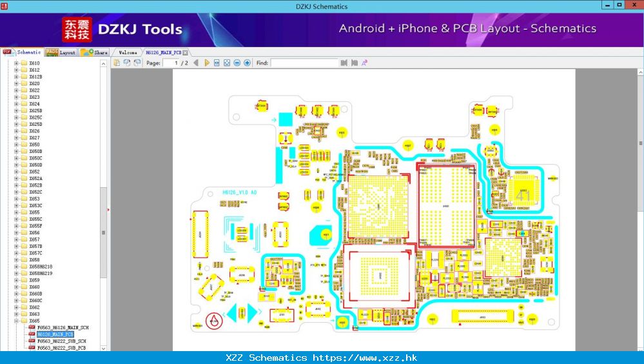Expand the X657 folder node
644x364 pixels.
[x=16, y=239]
